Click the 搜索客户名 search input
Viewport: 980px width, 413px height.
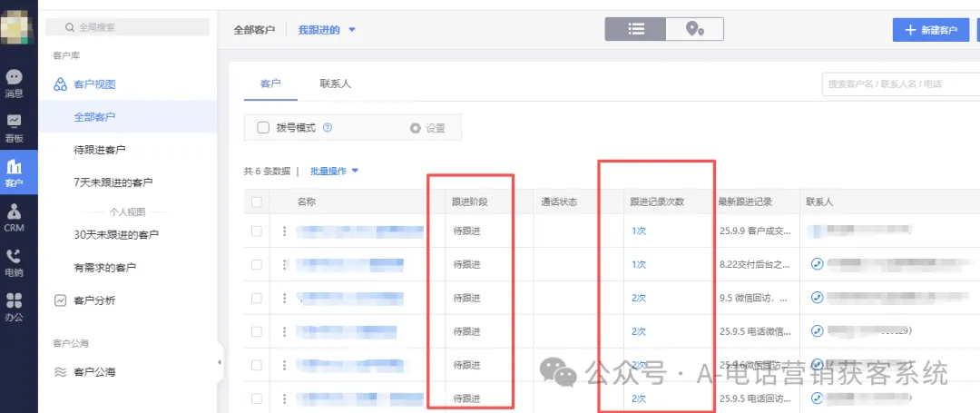coord(901,84)
